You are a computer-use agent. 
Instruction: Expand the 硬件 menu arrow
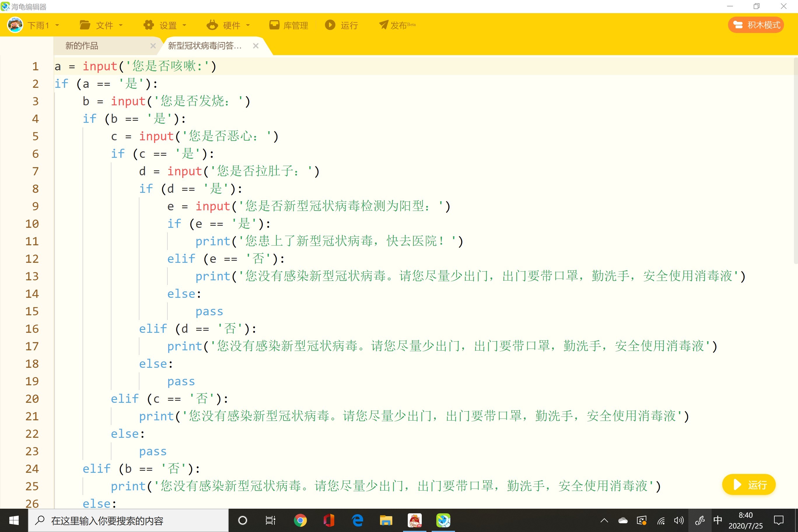248,25
